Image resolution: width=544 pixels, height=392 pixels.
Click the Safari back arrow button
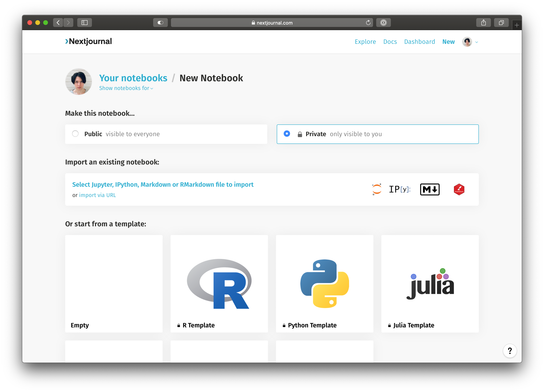[58, 23]
